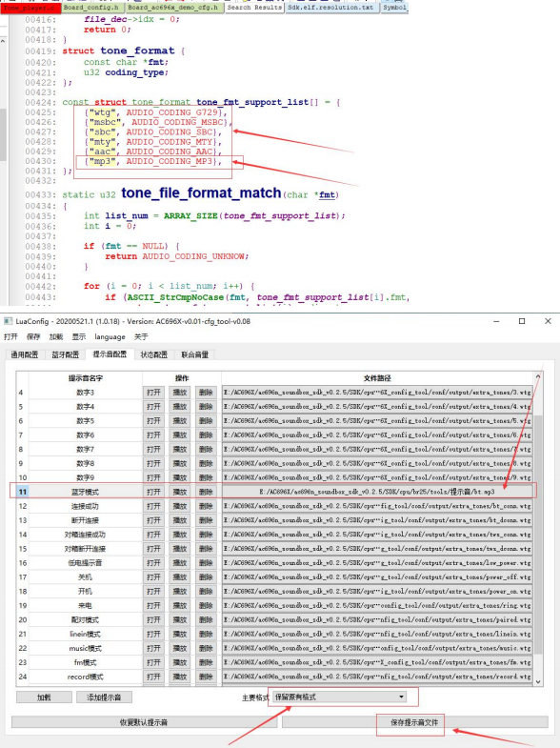Open the language menu

tap(110, 336)
